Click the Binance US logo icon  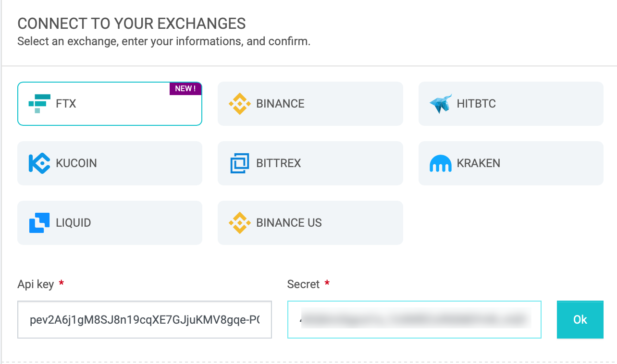coord(240,223)
